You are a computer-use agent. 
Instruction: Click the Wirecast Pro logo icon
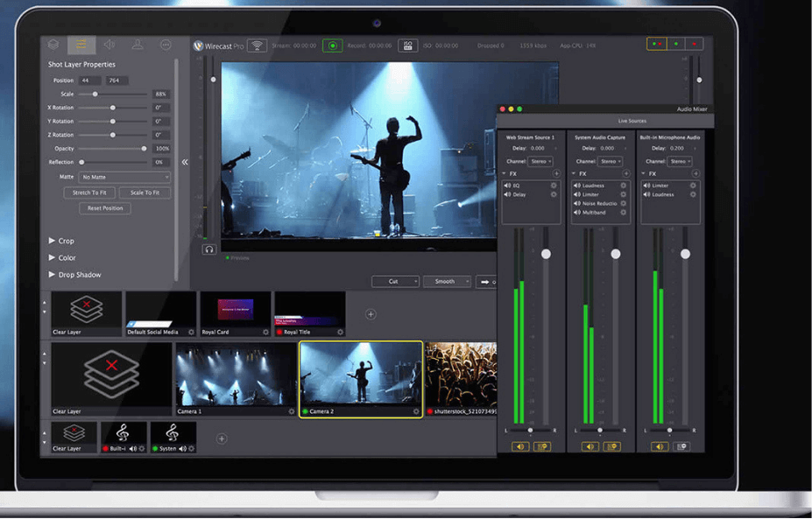(198, 46)
